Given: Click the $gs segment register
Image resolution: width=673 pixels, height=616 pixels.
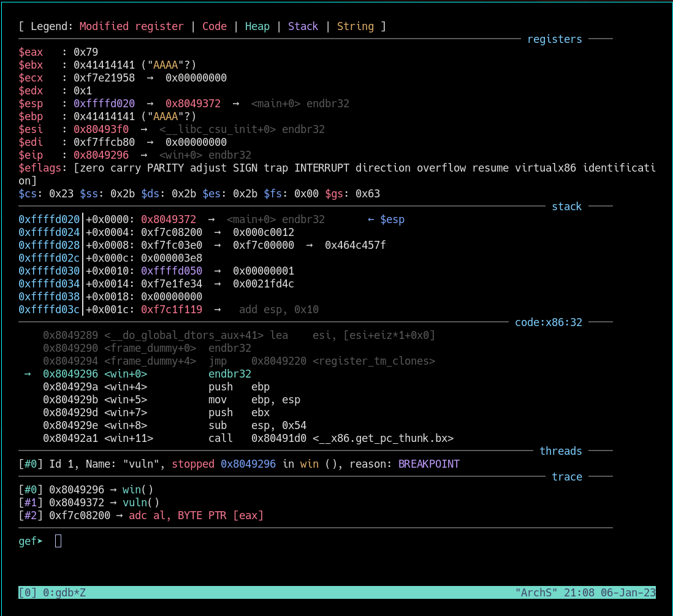Looking at the screenshot, I should click(334, 194).
